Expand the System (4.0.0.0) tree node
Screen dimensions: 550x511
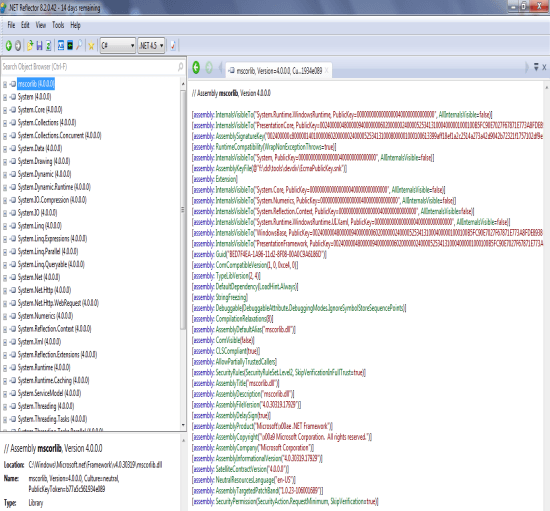click(5, 97)
